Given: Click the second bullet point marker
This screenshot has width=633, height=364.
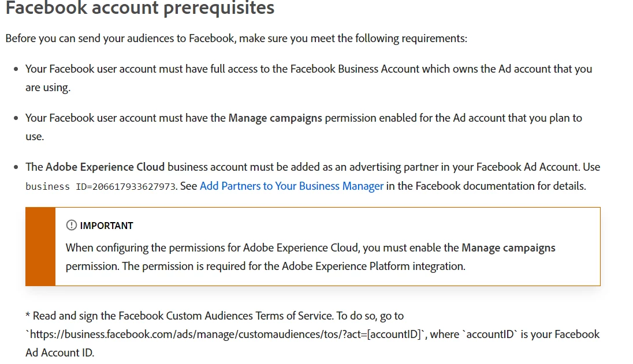Looking at the screenshot, I should coord(16,118).
